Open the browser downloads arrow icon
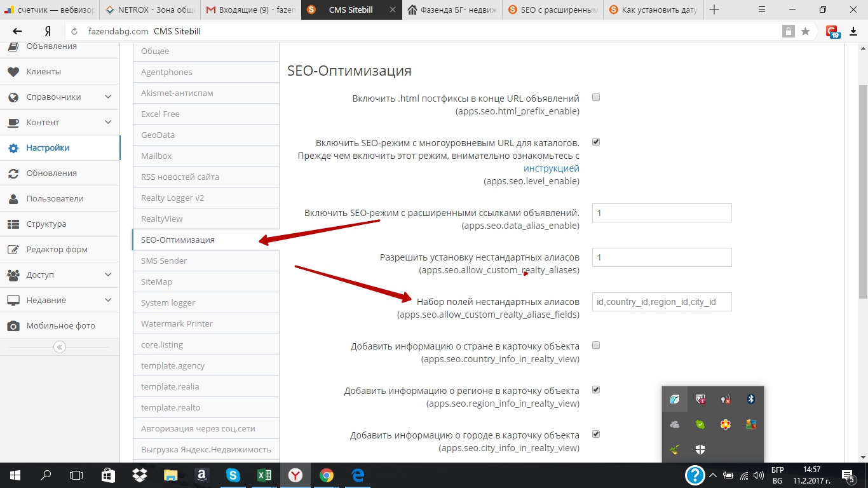The image size is (868, 488). click(x=853, y=31)
